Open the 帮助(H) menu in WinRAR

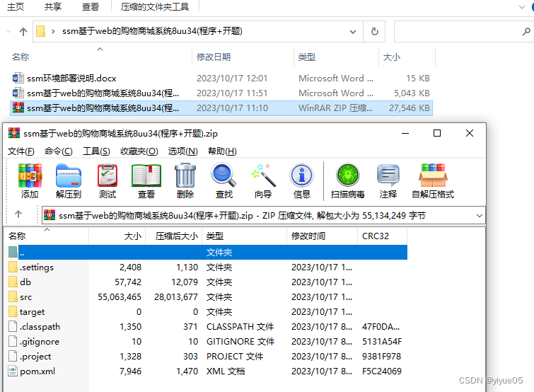(x=222, y=151)
